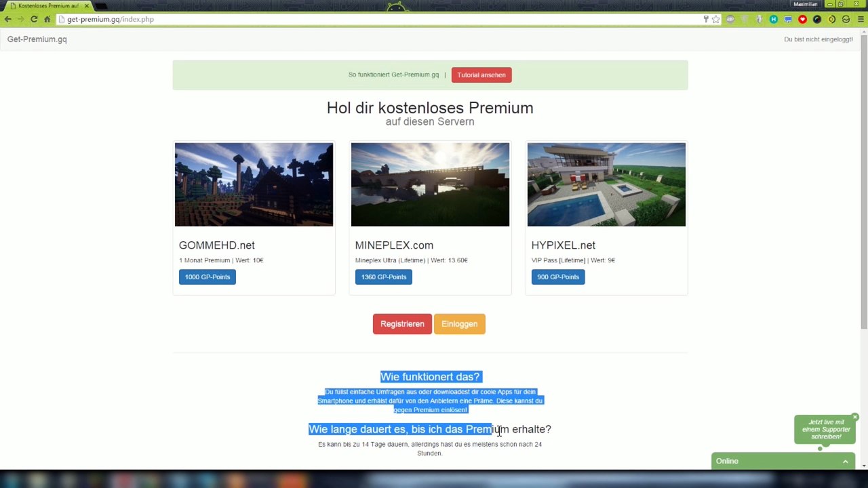Open the HYPIXEL.net modern house screenshot
Image resolution: width=868 pixels, height=488 pixels.
pyautogui.click(x=606, y=184)
